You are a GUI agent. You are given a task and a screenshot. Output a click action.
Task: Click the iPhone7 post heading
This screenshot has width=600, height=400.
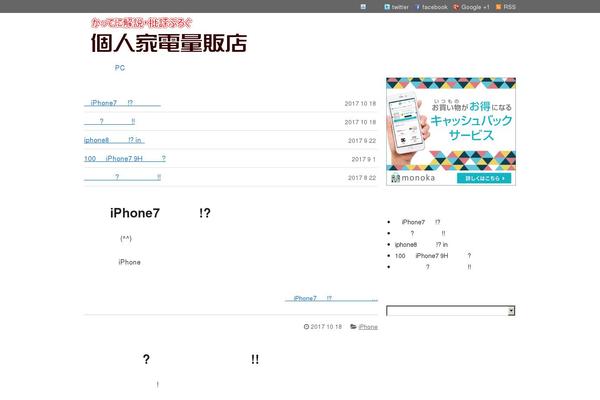[160, 213]
